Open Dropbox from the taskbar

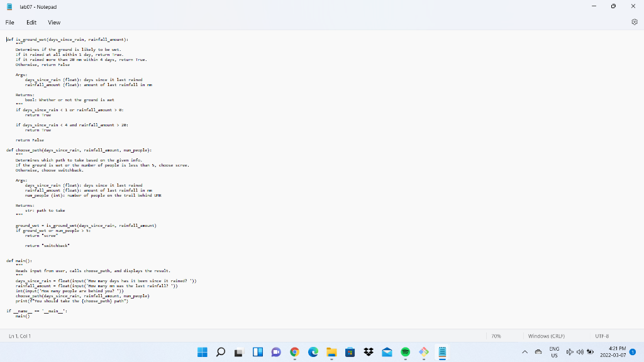point(369,352)
